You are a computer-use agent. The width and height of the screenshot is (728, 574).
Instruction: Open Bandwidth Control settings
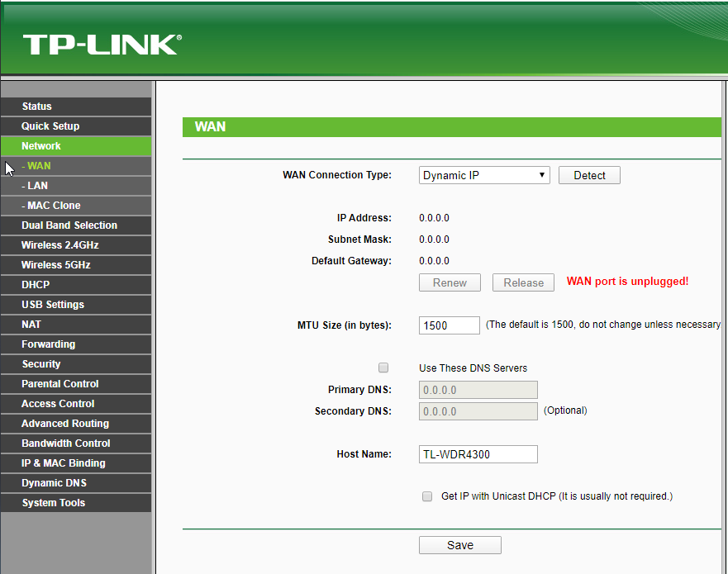click(76, 444)
